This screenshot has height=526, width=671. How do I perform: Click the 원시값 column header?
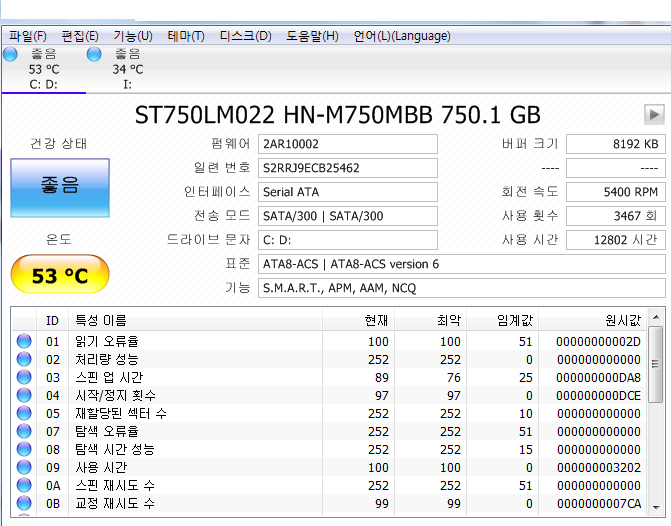point(593,320)
